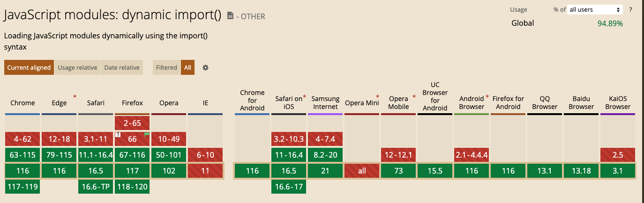
Task: Click the Safari 16.6-TP version cell
Action: click(x=96, y=187)
